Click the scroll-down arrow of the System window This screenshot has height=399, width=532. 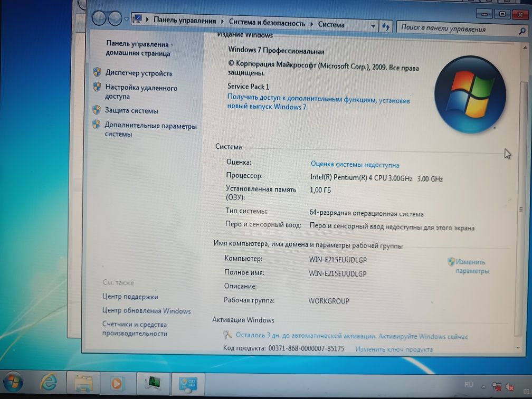[x=518, y=347]
